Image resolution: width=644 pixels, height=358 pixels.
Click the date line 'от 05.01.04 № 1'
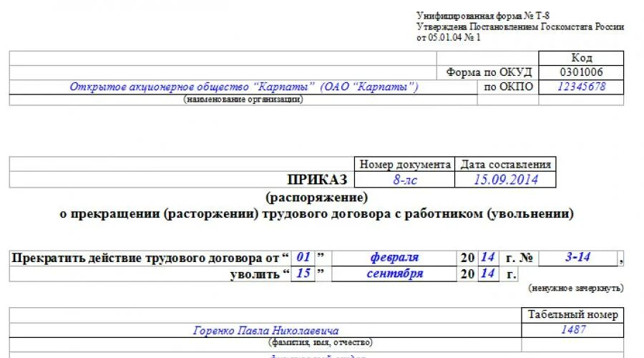click(x=448, y=37)
